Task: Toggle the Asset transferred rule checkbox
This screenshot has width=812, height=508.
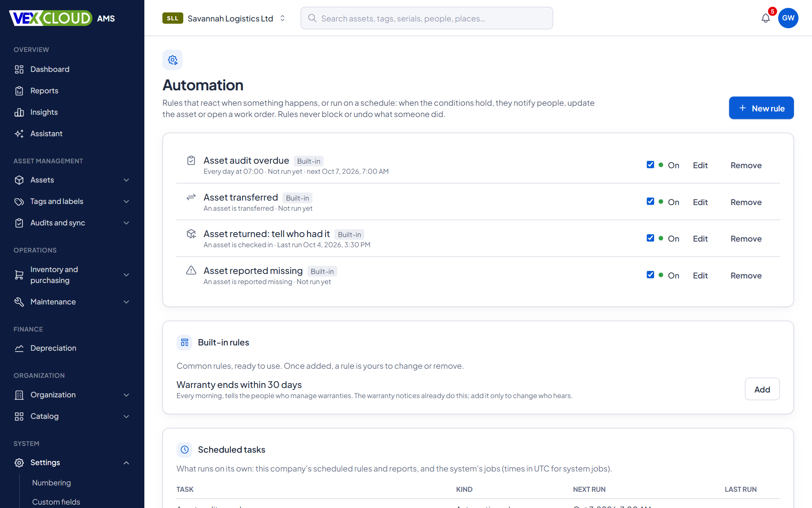Action: 650,201
